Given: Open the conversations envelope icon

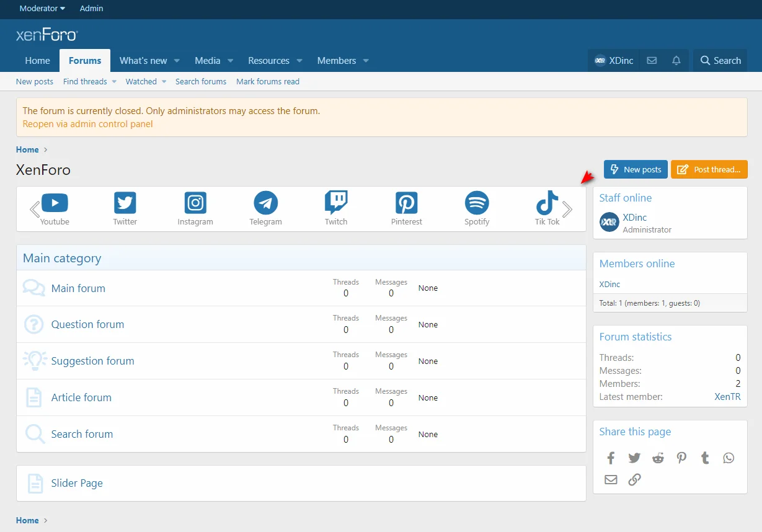Looking at the screenshot, I should coord(652,61).
